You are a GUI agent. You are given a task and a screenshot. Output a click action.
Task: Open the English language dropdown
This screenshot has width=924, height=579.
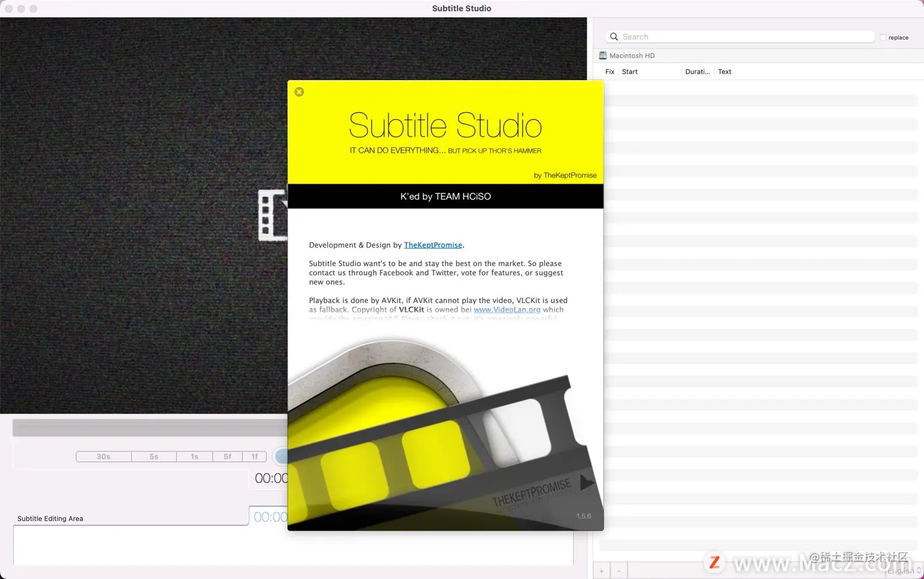tap(904, 571)
